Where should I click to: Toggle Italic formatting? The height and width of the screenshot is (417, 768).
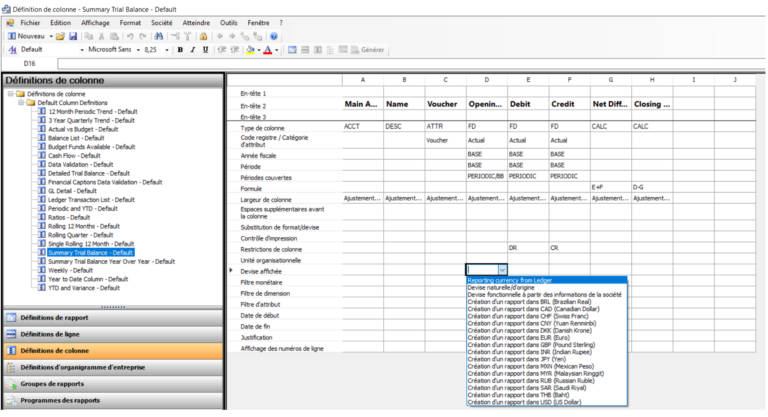coord(192,49)
